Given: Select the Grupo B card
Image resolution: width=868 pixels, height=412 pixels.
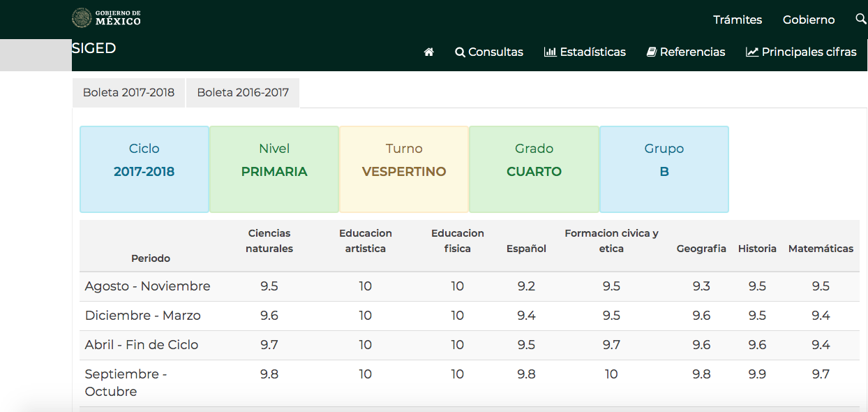Looking at the screenshot, I should pos(664,169).
